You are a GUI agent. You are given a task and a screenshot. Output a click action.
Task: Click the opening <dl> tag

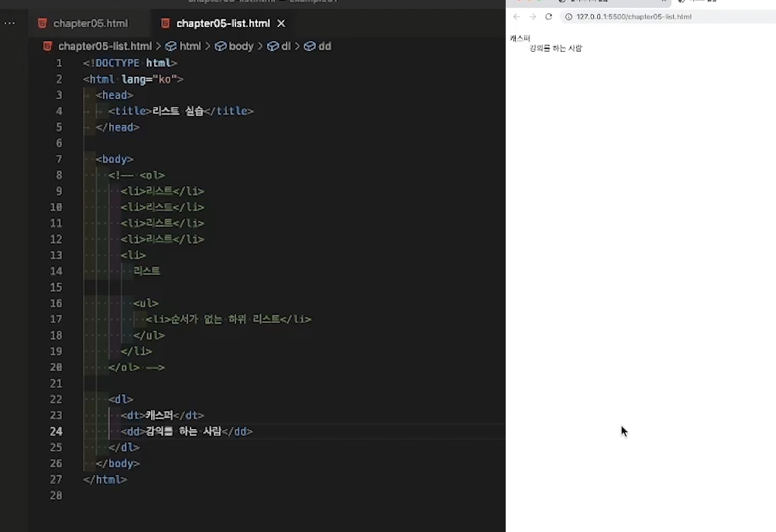(121, 399)
